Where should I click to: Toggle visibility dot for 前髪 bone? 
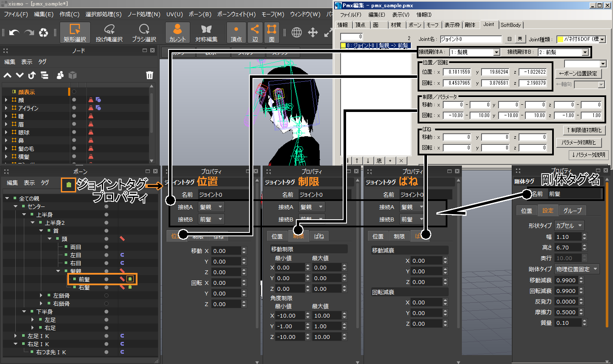pyautogui.click(x=106, y=279)
